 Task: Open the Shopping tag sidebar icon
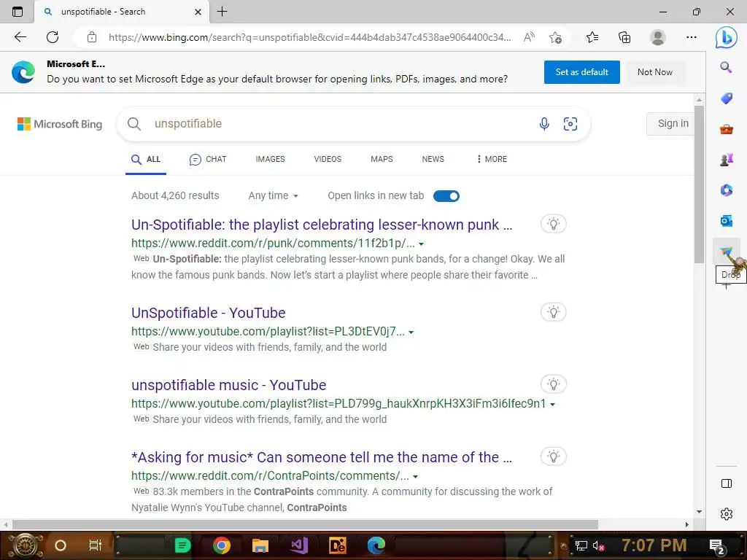pos(726,98)
